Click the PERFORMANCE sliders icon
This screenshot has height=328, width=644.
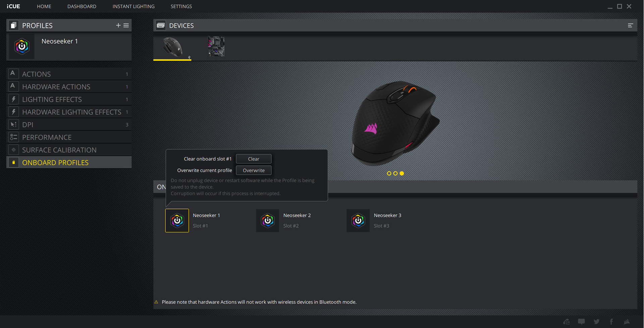(13, 137)
